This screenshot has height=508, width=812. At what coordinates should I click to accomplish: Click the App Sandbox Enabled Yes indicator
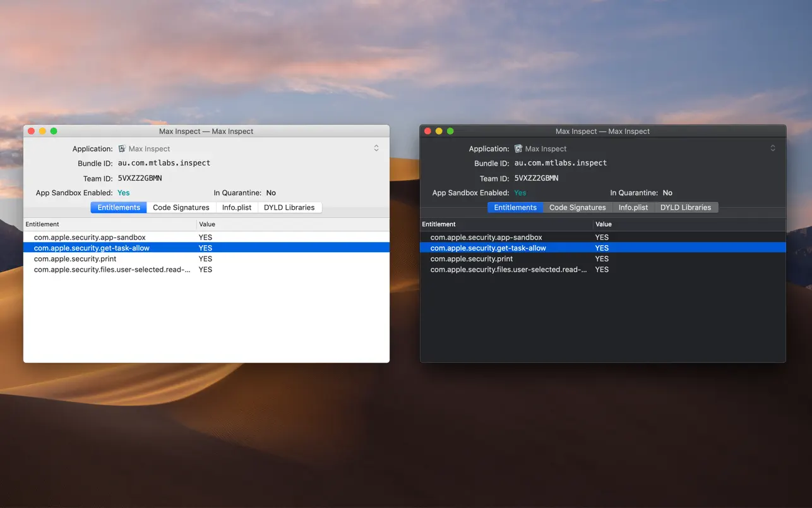tap(123, 193)
